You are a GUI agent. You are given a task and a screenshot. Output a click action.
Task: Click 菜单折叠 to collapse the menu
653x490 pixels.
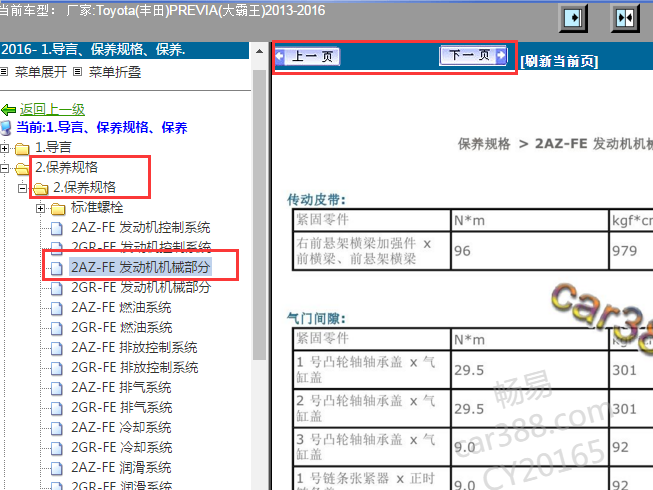115,72
